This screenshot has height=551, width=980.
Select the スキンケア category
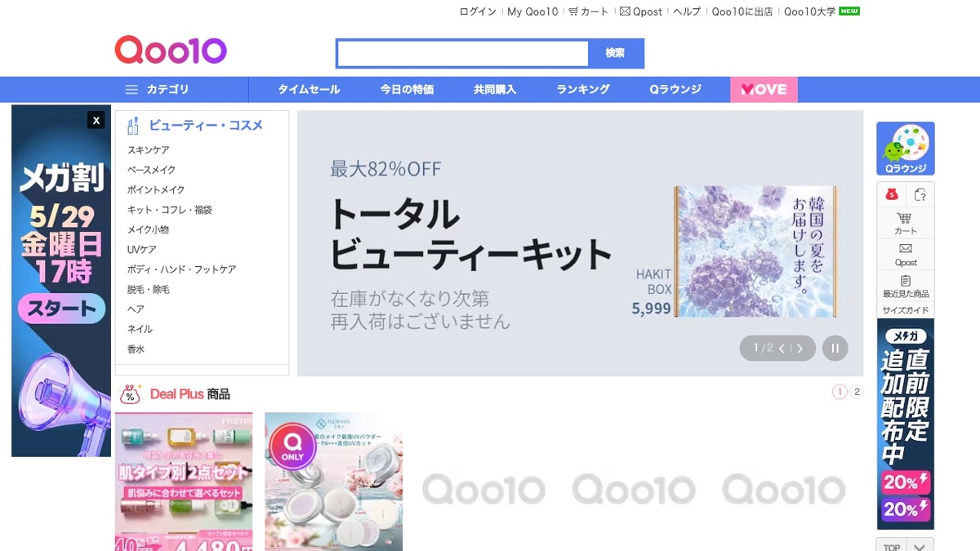[x=149, y=150]
